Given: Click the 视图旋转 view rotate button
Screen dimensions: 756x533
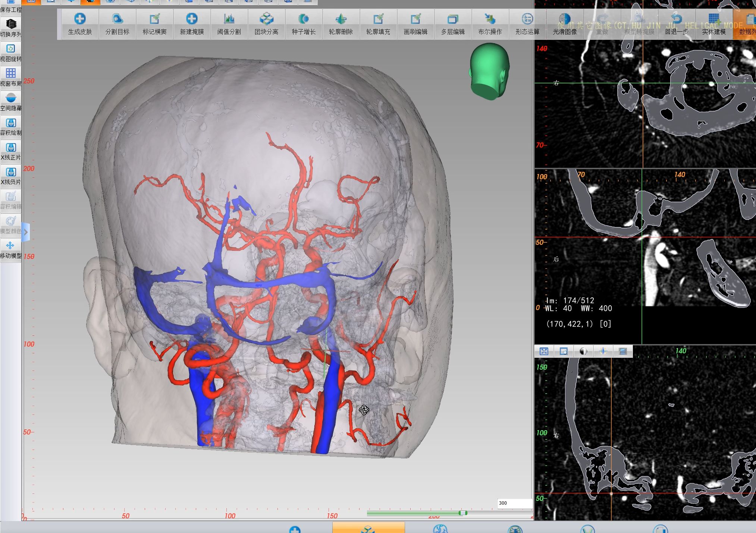Looking at the screenshot, I should tap(11, 53).
